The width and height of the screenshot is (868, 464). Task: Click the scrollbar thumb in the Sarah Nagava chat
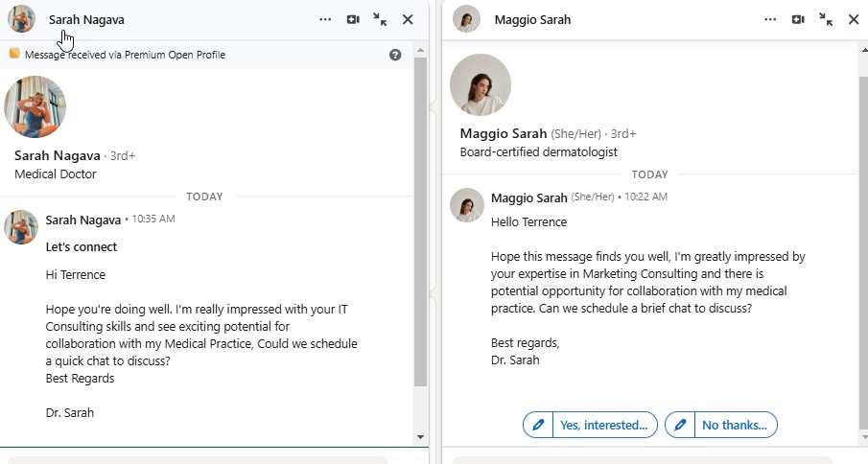(x=420, y=221)
